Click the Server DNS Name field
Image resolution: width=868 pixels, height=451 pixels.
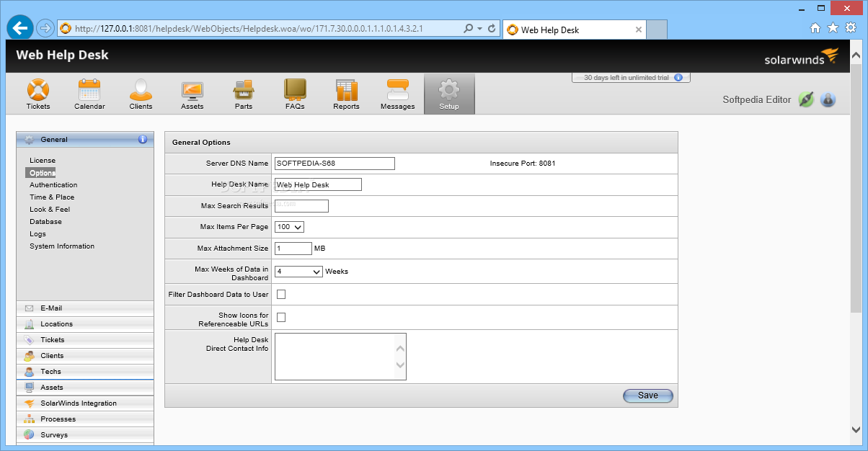[x=335, y=163]
